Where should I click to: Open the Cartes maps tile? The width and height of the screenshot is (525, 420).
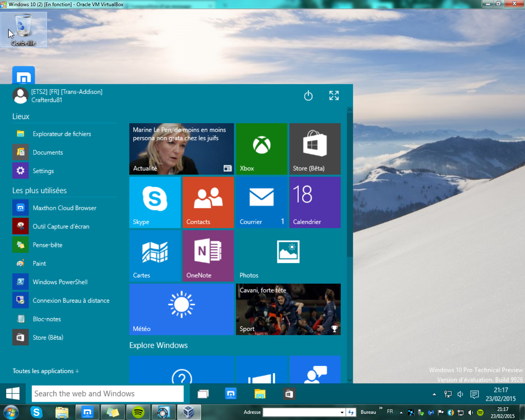tap(155, 256)
